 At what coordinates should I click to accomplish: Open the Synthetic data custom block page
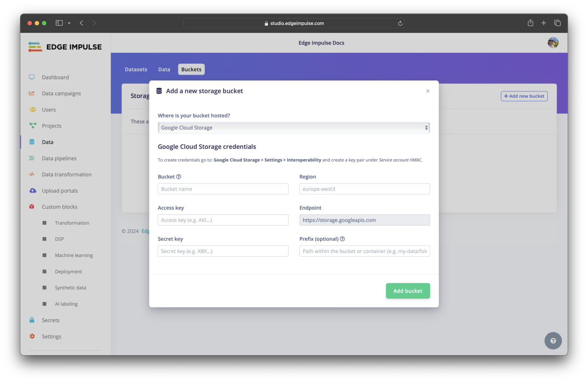70,288
